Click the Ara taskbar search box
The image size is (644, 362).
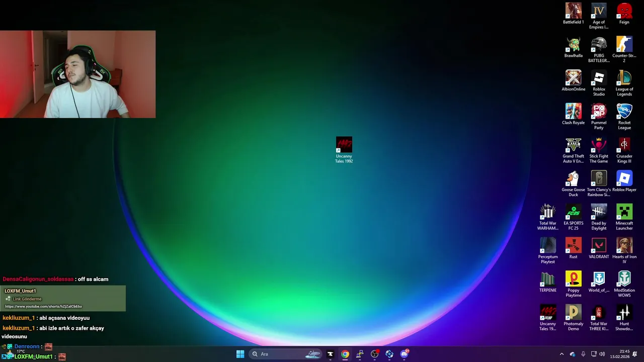(285, 354)
